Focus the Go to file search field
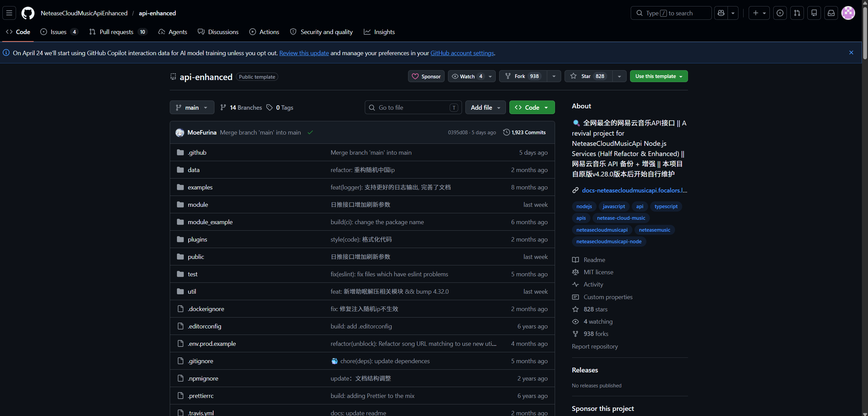 coord(413,108)
